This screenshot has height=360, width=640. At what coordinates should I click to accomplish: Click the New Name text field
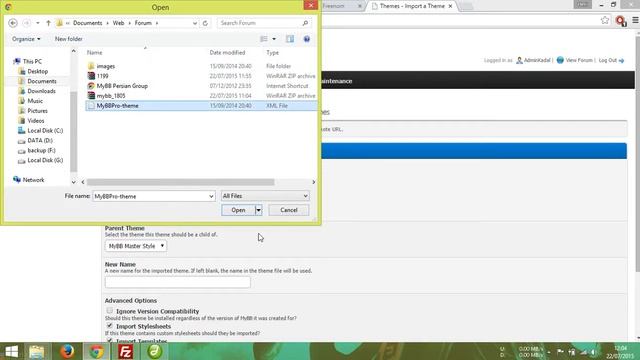(x=178, y=282)
